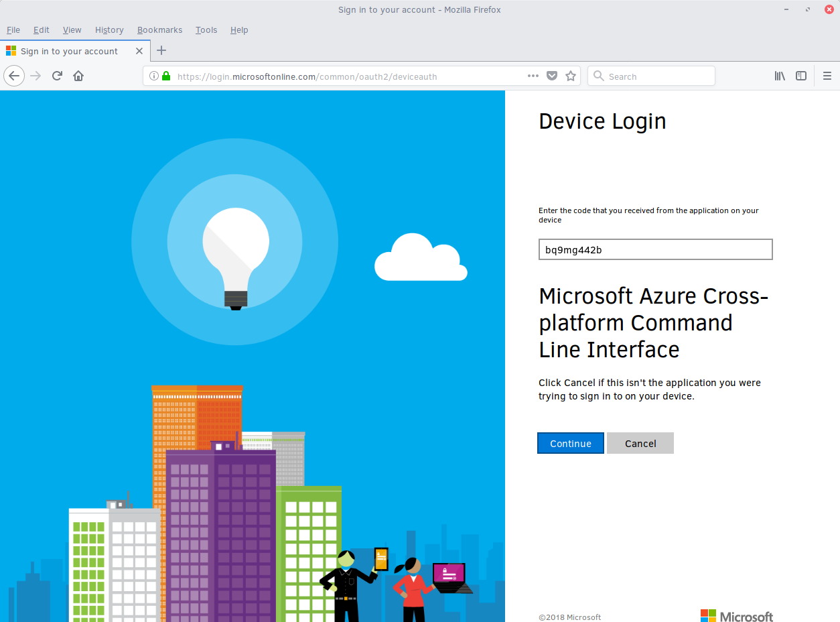
Task: Click the Firefox Search box
Action: click(651, 76)
